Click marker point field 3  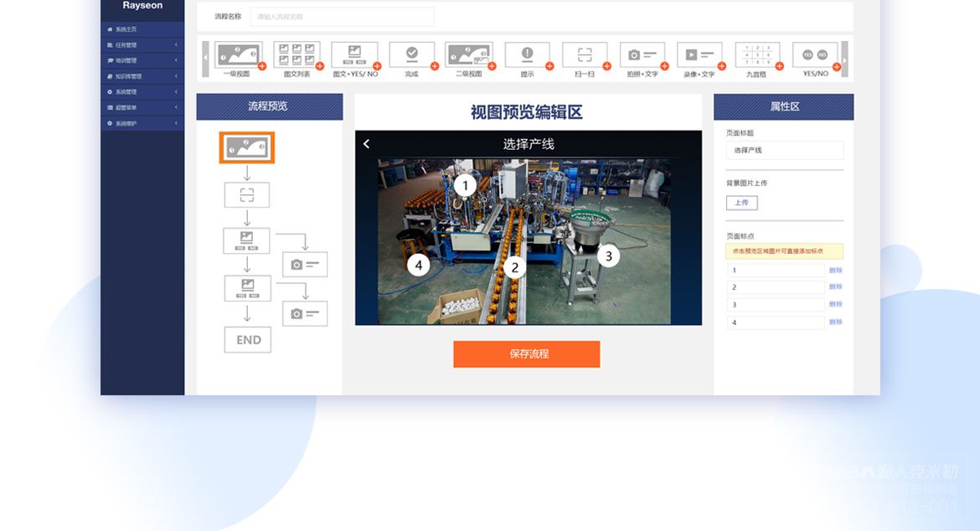[x=776, y=305]
